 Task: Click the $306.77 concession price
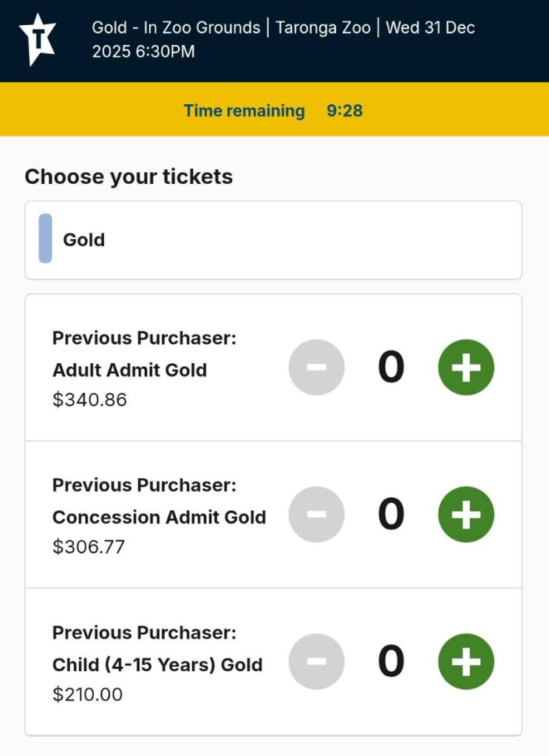click(89, 547)
